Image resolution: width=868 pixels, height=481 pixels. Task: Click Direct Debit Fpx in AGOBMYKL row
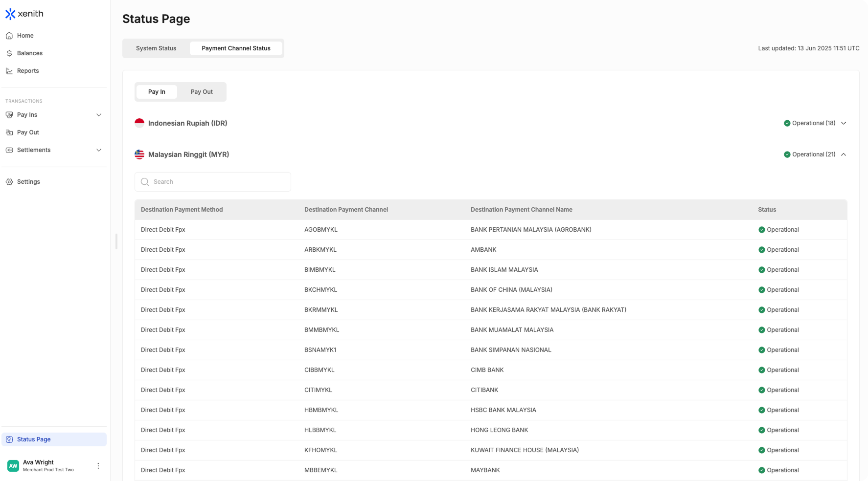tap(163, 230)
